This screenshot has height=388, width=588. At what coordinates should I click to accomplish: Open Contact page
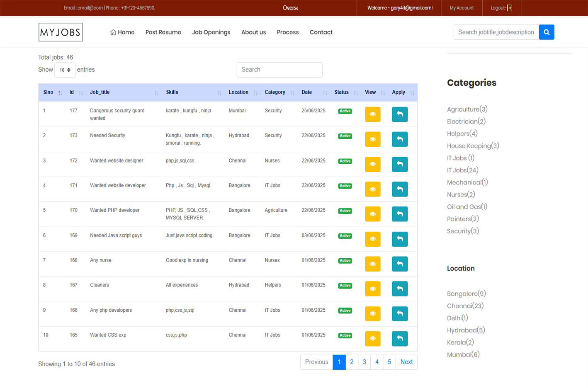[x=321, y=32]
